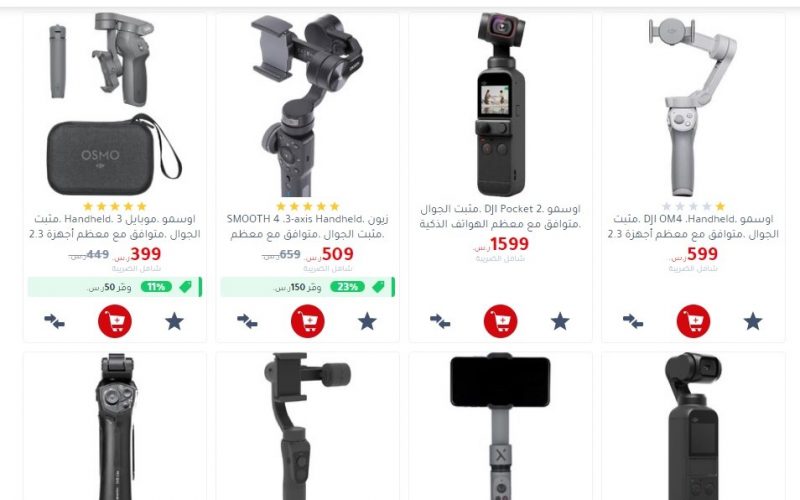This screenshot has height=500, width=800.
Task: Add Zhiyun Smooth 4 to cart
Action: click(308, 321)
